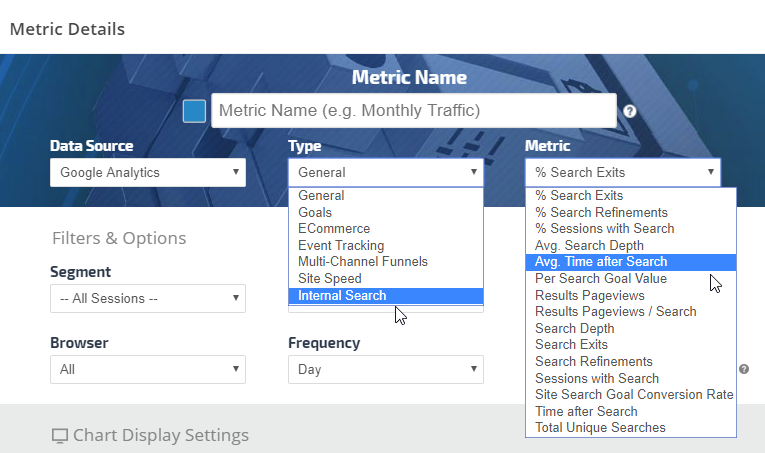Click the Metric Name help icon
This screenshot has width=765, height=453.
tap(630, 111)
